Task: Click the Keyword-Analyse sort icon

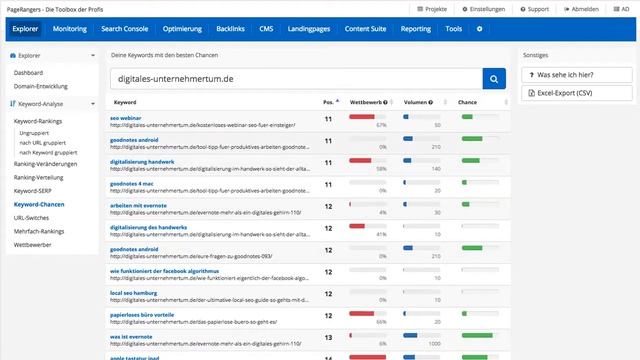Action: (13, 104)
